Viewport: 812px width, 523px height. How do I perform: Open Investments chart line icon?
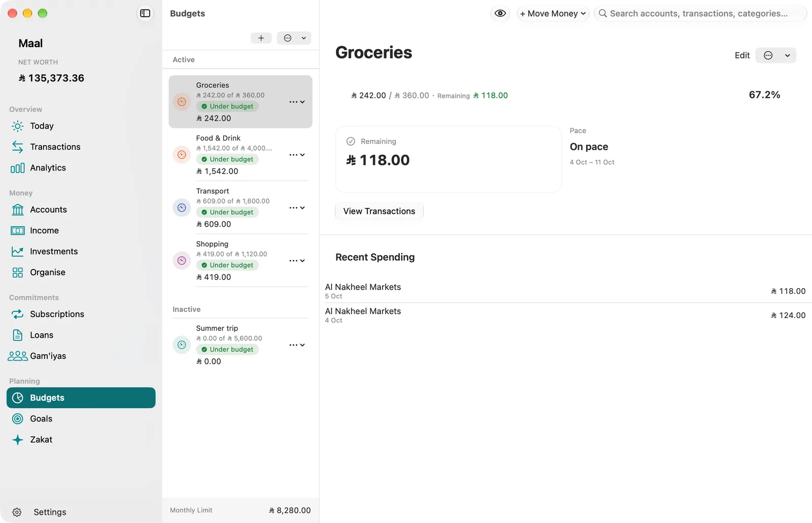tap(18, 251)
